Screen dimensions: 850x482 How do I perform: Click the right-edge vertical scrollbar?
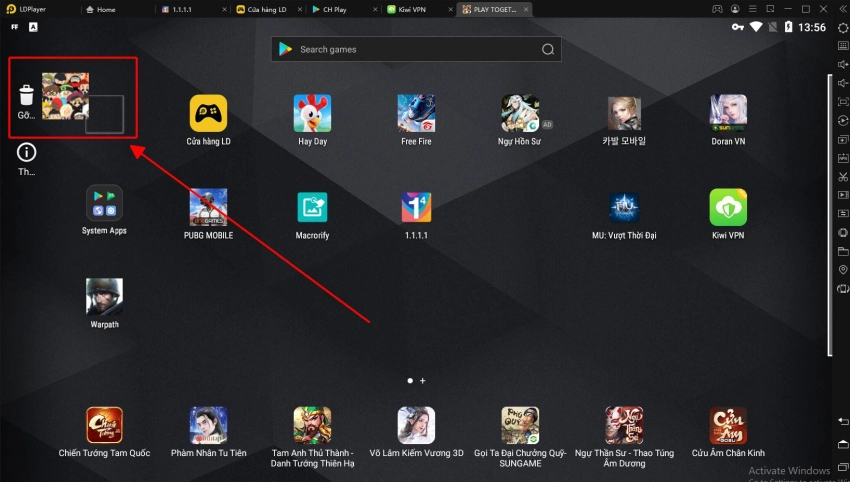coord(829,215)
